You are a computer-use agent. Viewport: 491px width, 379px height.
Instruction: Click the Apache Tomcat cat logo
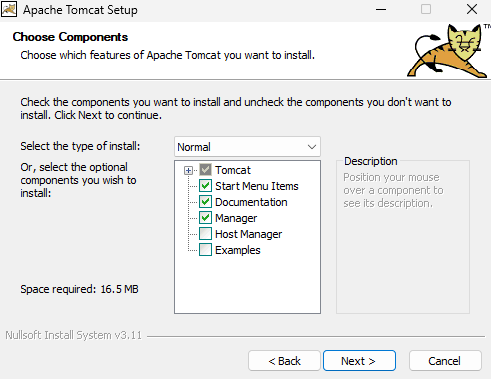click(448, 51)
